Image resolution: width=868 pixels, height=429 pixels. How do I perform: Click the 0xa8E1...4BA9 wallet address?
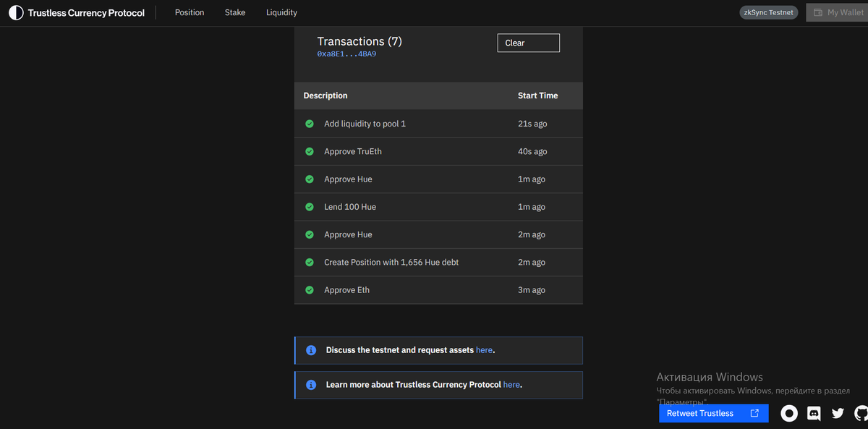[345, 53]
